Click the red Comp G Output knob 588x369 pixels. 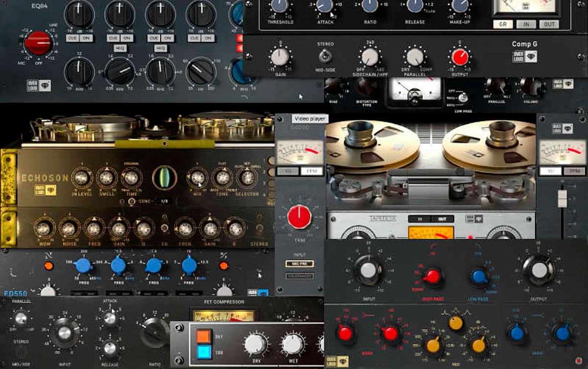pos(460,57)
